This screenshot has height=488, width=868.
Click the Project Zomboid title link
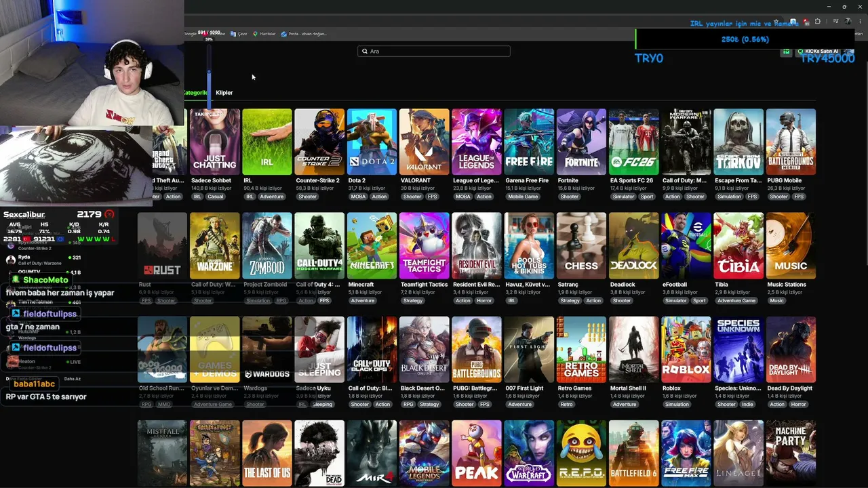click(x=265, y=285)
